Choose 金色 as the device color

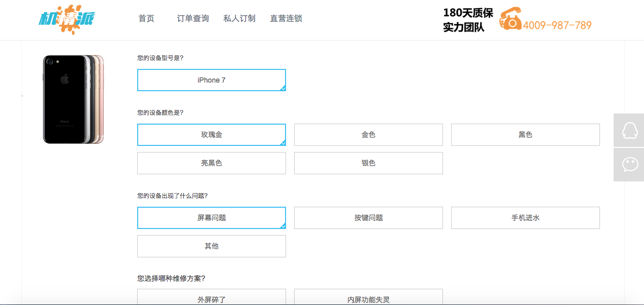[369, 135]
